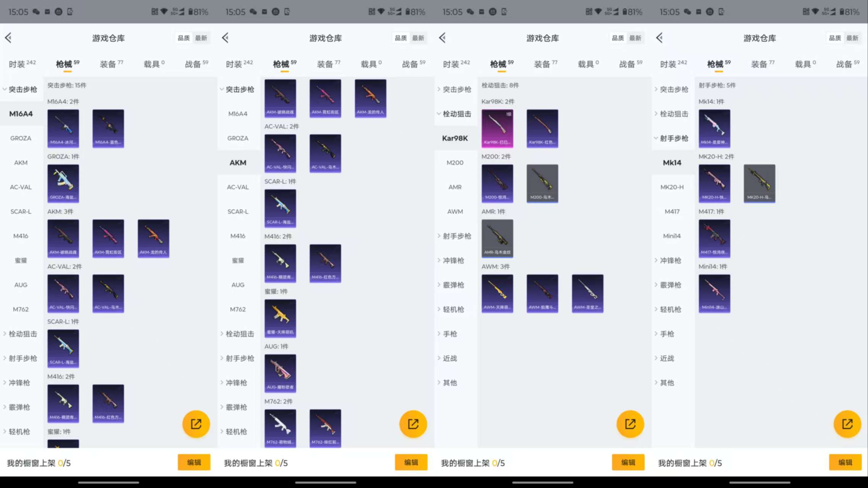Expand the 栓动狙击 sniper category
The image size is (868, 488).
pos(22,334)
